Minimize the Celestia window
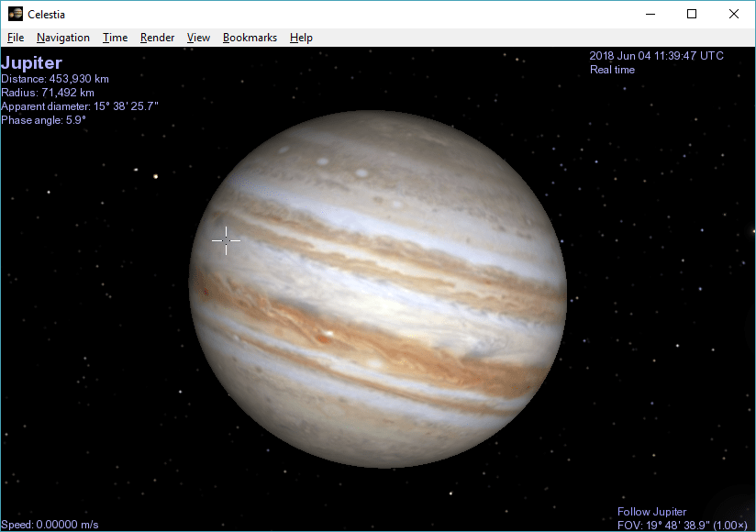The height and width of the screenshot is (532, 756). (x=650, y=14)
